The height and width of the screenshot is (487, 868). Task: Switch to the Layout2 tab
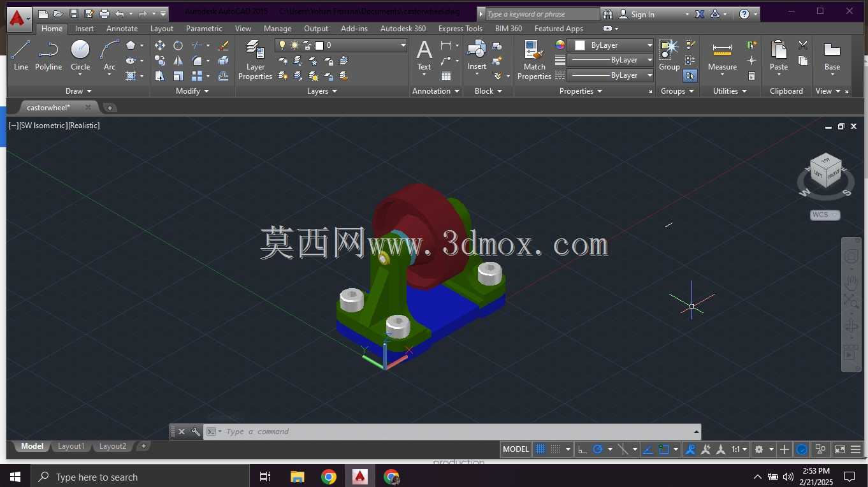tap(112, 446)
